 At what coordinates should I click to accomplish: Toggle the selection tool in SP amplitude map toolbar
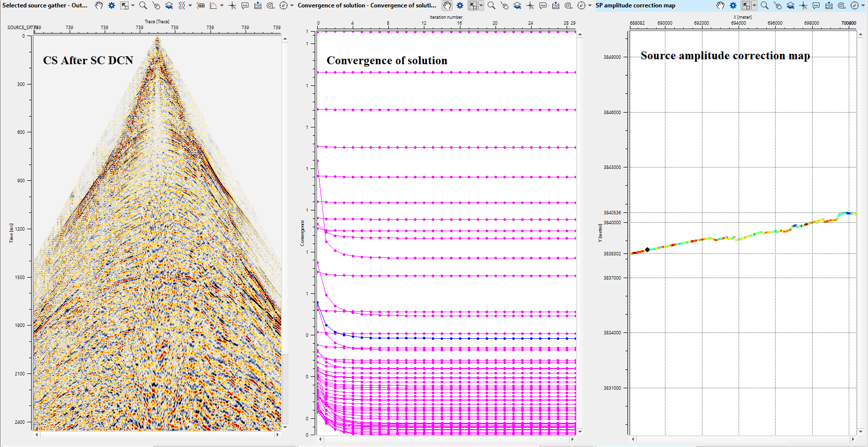pyautogui.click(x=746, y=5)
